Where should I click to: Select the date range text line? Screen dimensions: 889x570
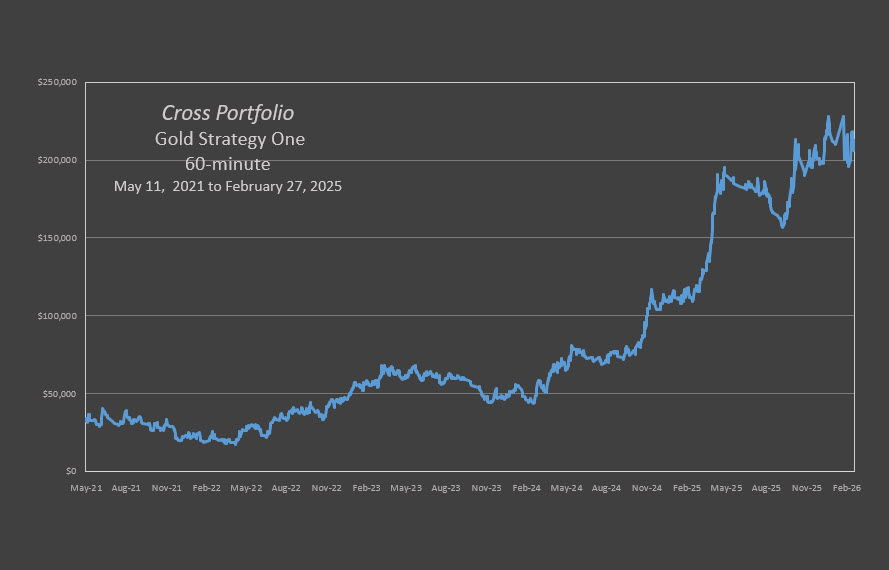point(228,186)
